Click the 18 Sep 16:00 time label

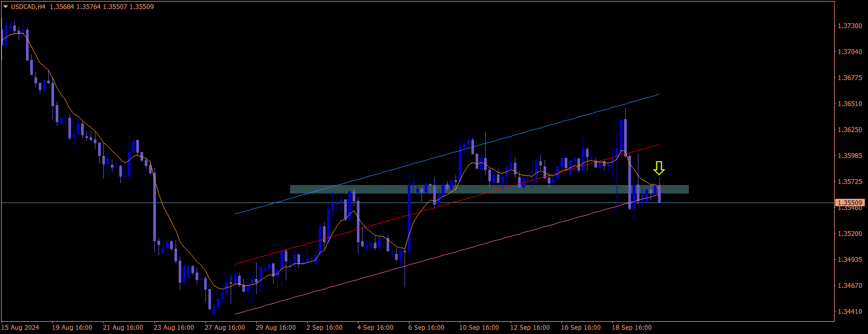point(632,328)
